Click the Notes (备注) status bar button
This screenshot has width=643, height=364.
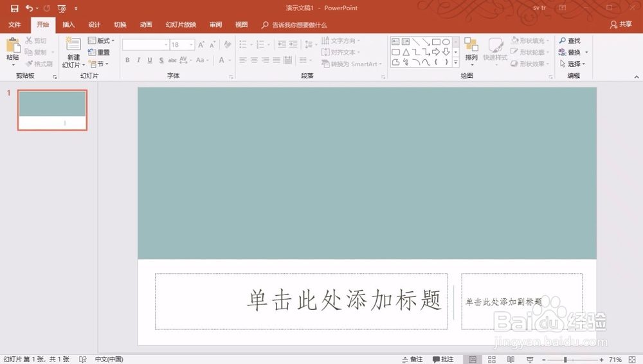pyautogui.click(x=412, y=359)
